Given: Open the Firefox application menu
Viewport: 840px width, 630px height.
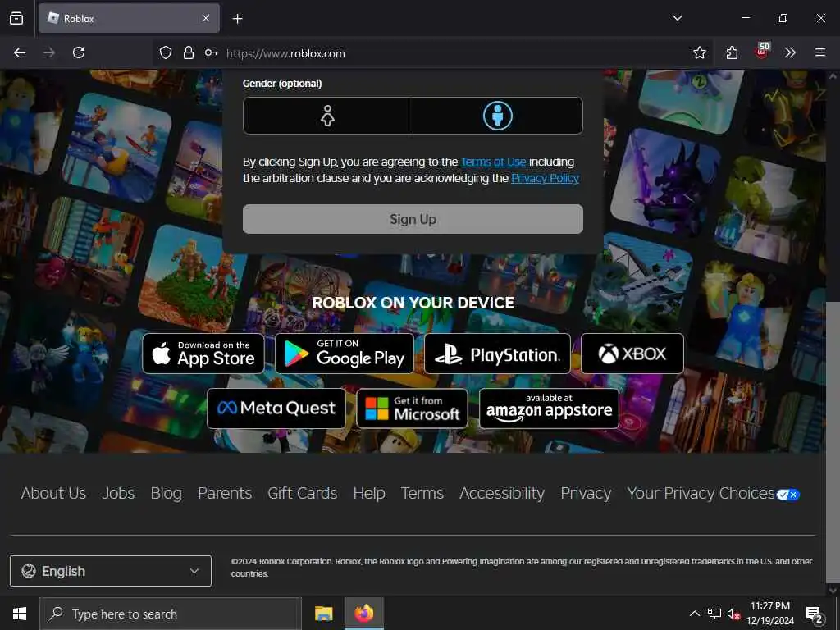Looking at the screenshot, I should [x=820, y=52].
